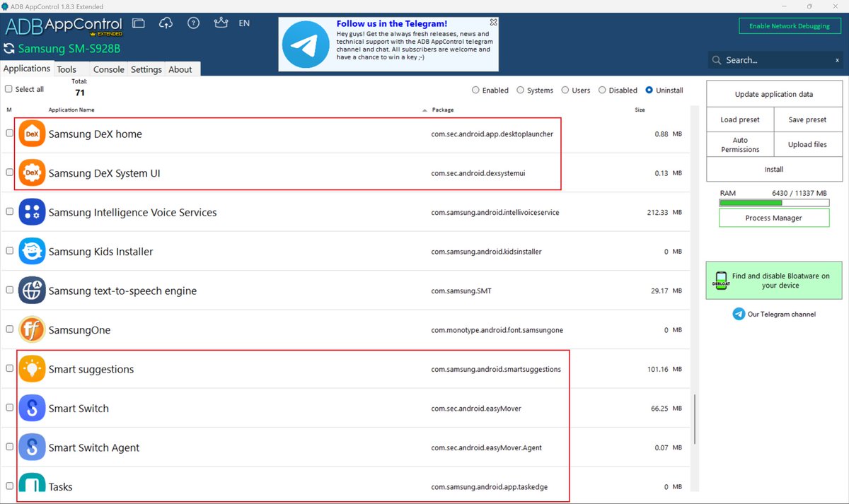Select the Uninstall radio filter
This screenshot has height=504, width=849.
649,90
